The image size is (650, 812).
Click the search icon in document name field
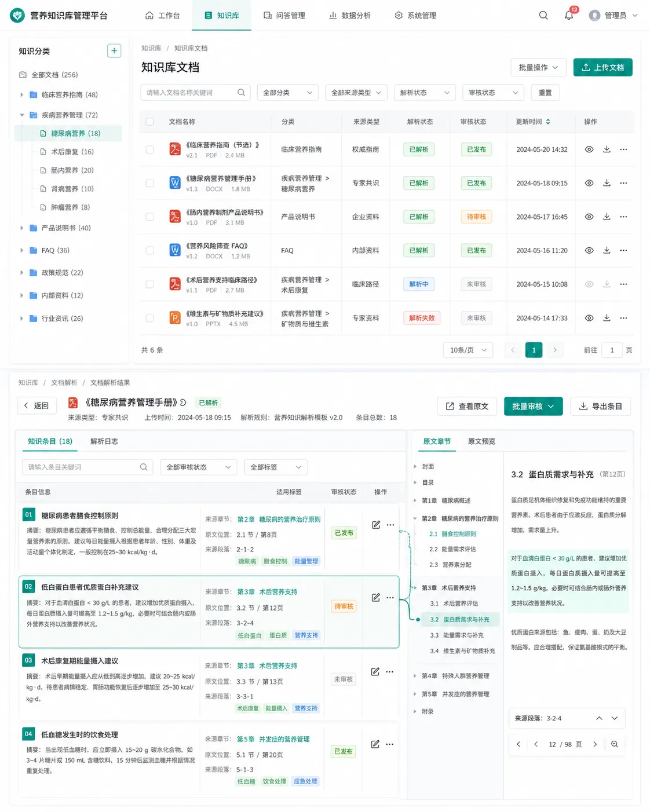241,93
